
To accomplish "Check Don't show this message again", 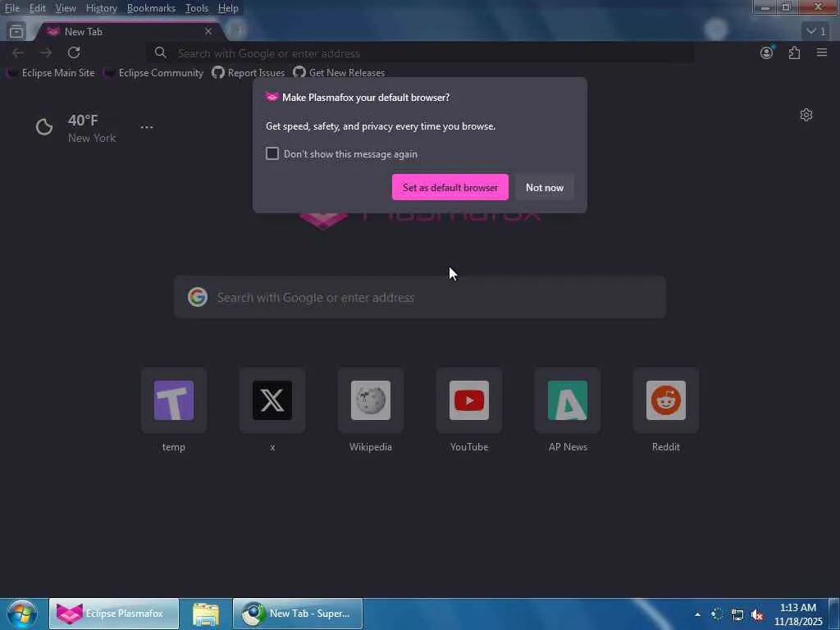I will pos(272,153).
